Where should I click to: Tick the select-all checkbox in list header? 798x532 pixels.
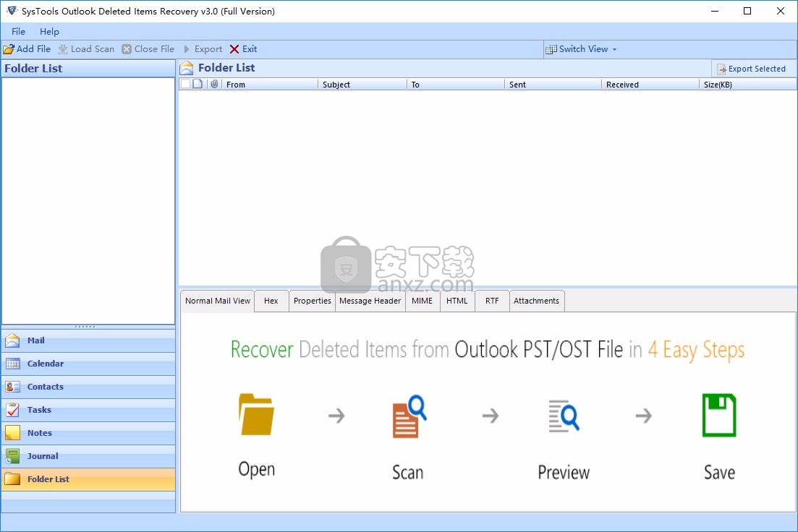[186, 84]
